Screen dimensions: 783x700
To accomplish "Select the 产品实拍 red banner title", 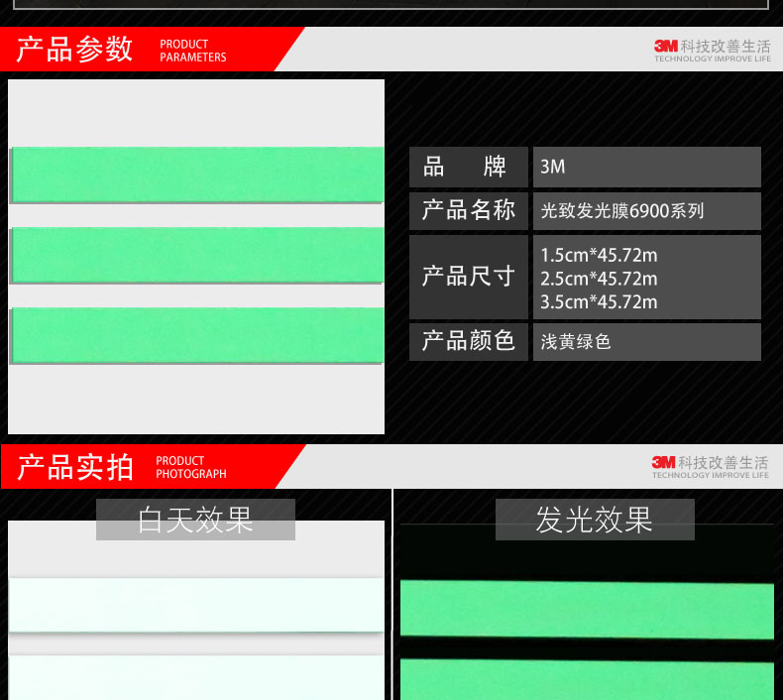I will [x=75, y=466].
